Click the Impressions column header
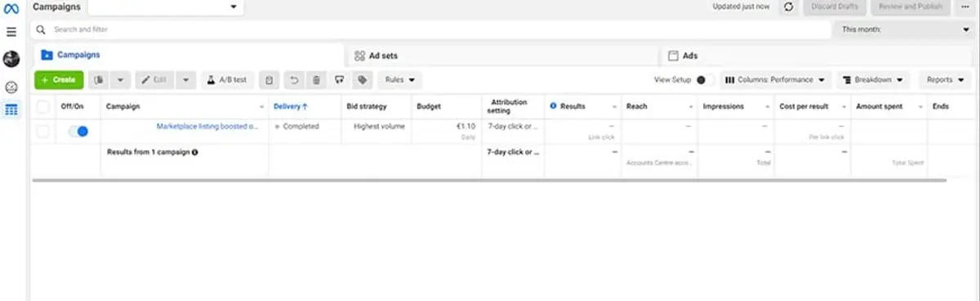 point(723,106)
